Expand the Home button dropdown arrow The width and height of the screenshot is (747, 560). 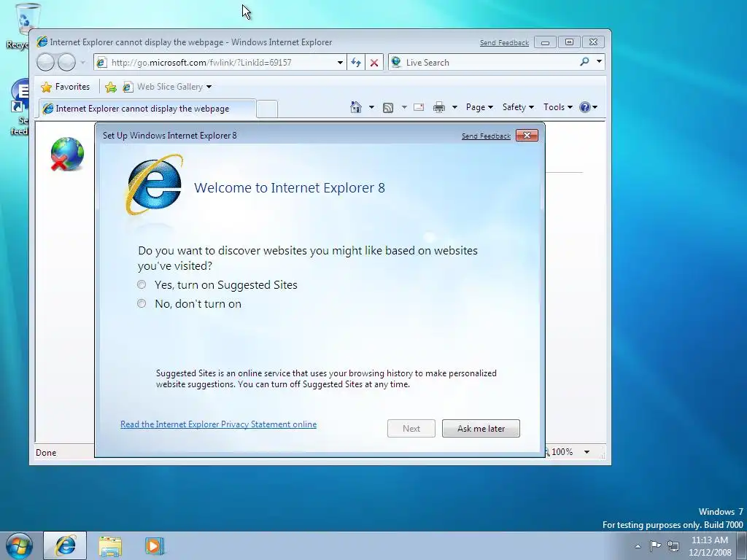[371, 107]
